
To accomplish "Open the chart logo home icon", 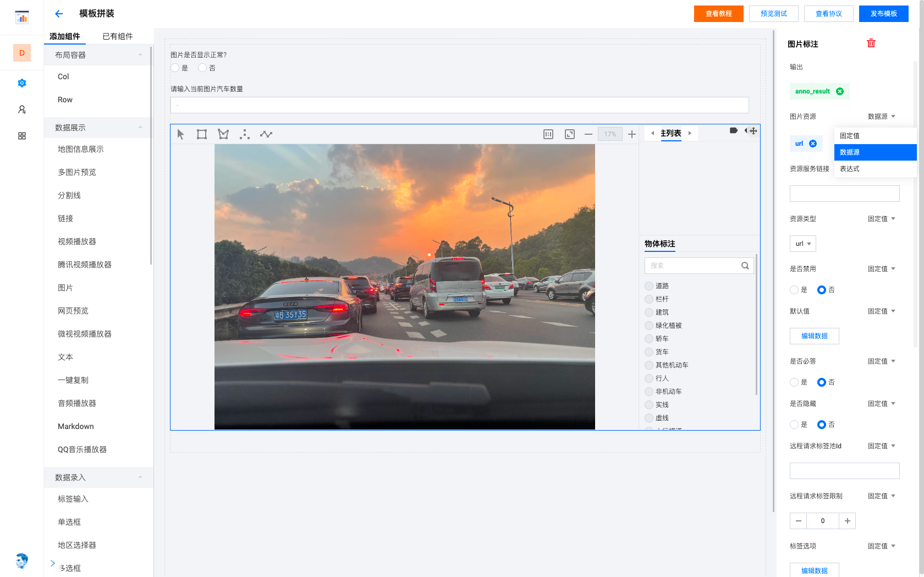I will [x=22, y=17].
